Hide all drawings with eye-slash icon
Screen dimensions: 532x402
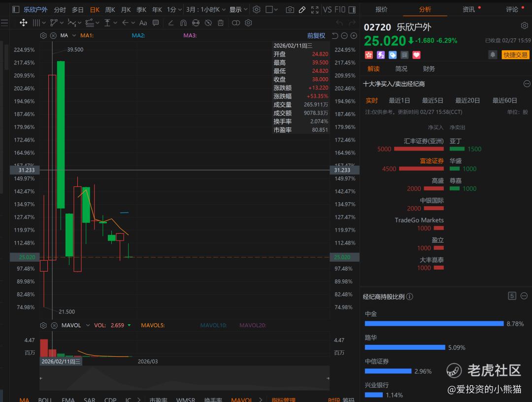(x=208, y=23)
